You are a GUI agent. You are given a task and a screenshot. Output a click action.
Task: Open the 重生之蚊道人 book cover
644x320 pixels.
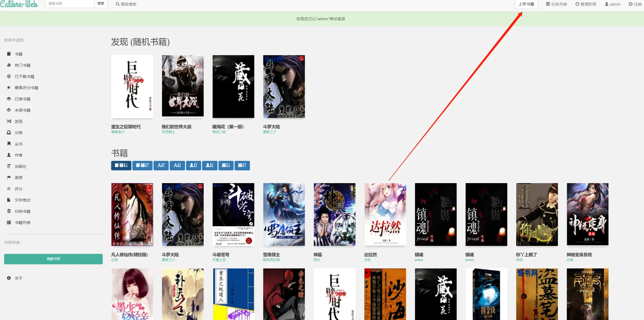coord(233,294)
